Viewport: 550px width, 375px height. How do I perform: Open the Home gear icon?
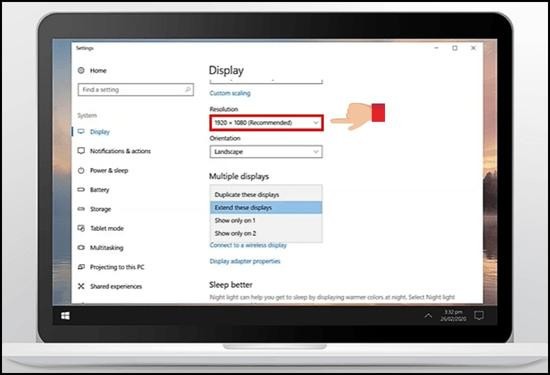click(81, 71)
